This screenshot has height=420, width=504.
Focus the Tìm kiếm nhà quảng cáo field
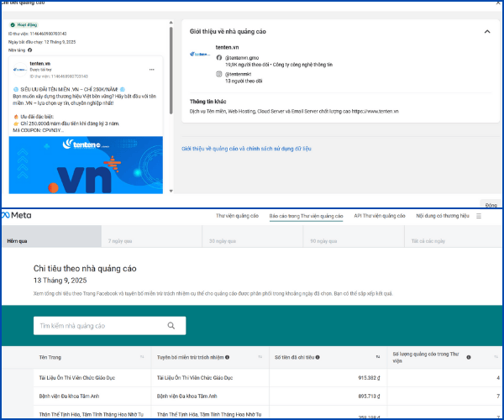(x=109, y=326)
